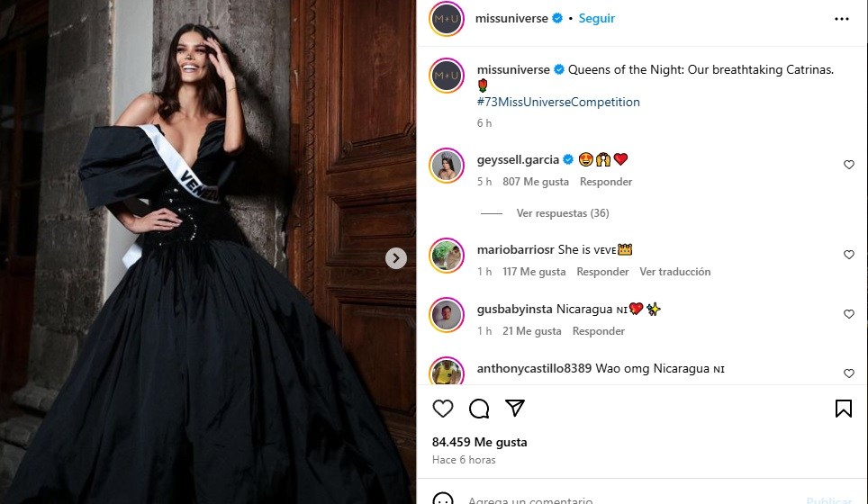Like gusbabyinsta's comment heart
Screen dimensions: 868x504
click(848, 314)
